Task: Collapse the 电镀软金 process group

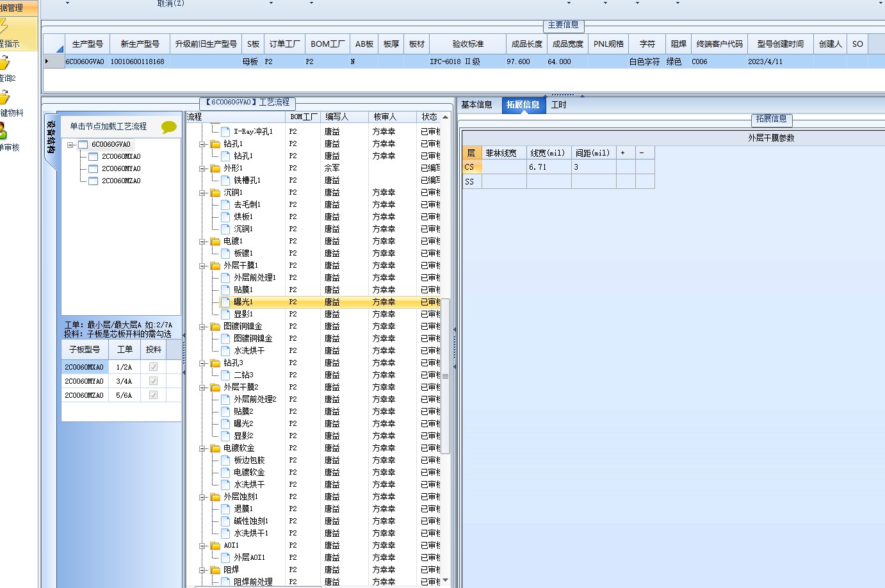Action: [x=202, y=448]
